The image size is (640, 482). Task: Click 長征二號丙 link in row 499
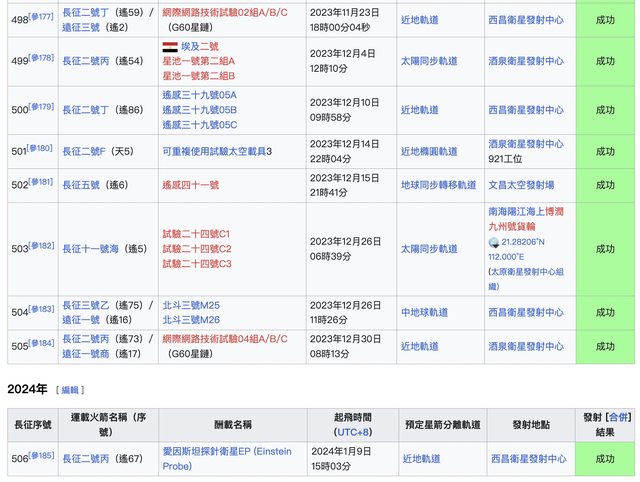pos(86,61)
